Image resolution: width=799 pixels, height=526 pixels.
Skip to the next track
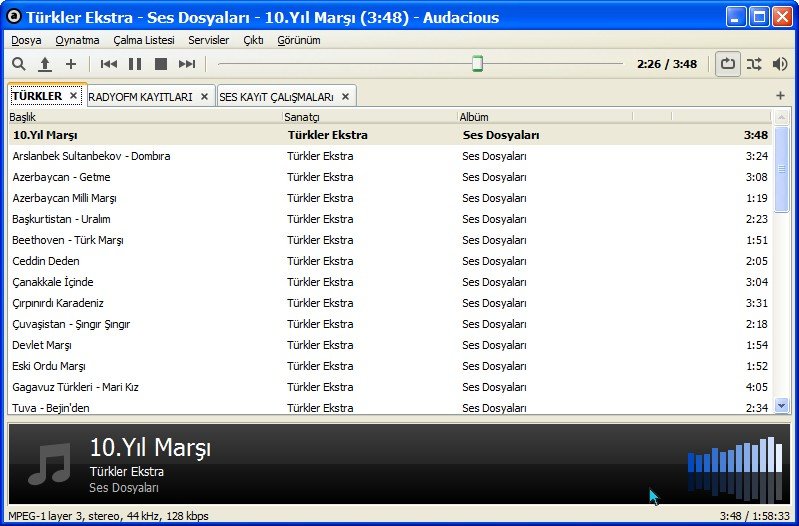[187, 64]
